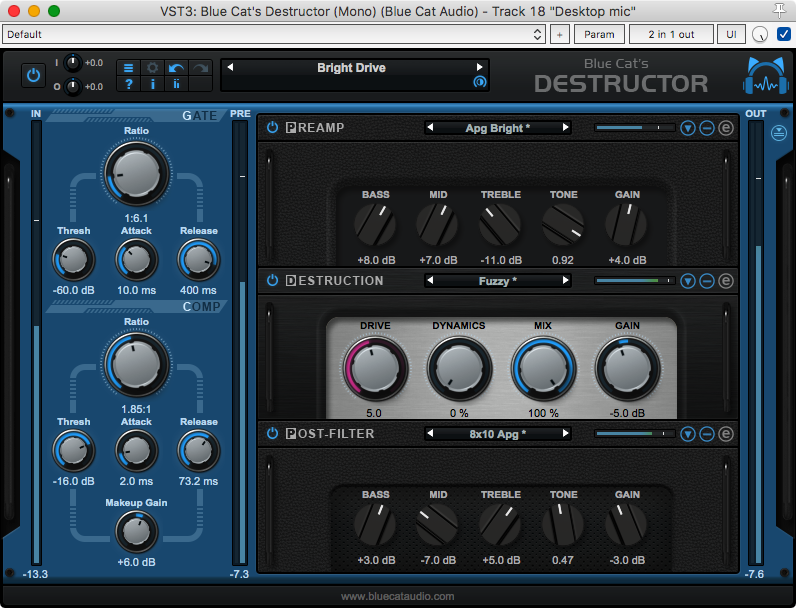Open the www.bluecataudio.com link
This screenshot has width=796, height=608.
click(397, 596)
